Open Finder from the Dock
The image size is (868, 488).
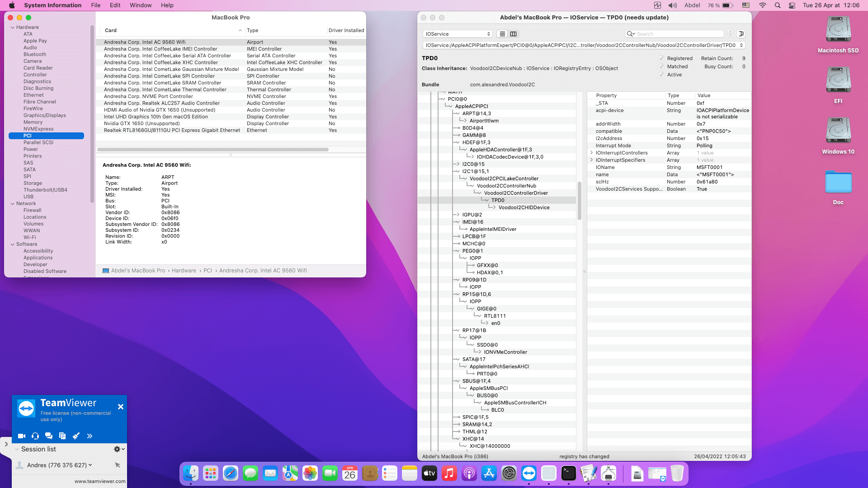[191, 473]
